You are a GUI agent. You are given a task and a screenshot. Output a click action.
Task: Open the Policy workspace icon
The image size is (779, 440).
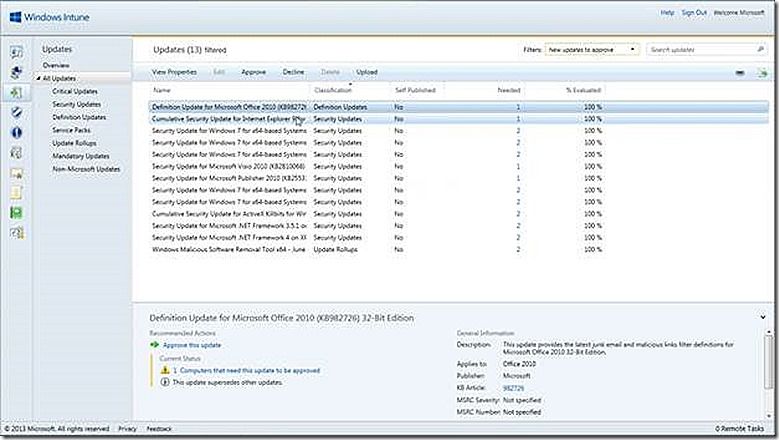[x=16, y=193]
